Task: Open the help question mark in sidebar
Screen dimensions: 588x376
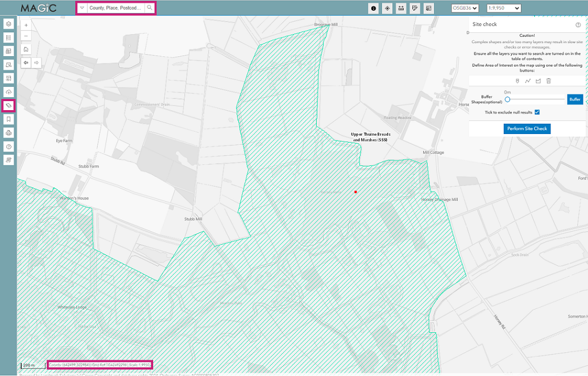Action: pyautogui.click(x=9, y=147)
